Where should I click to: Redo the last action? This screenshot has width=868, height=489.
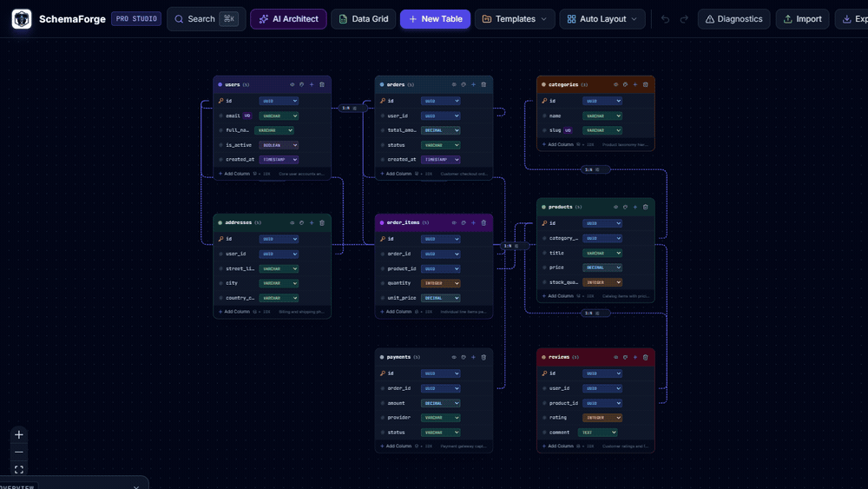coord(684,19)
